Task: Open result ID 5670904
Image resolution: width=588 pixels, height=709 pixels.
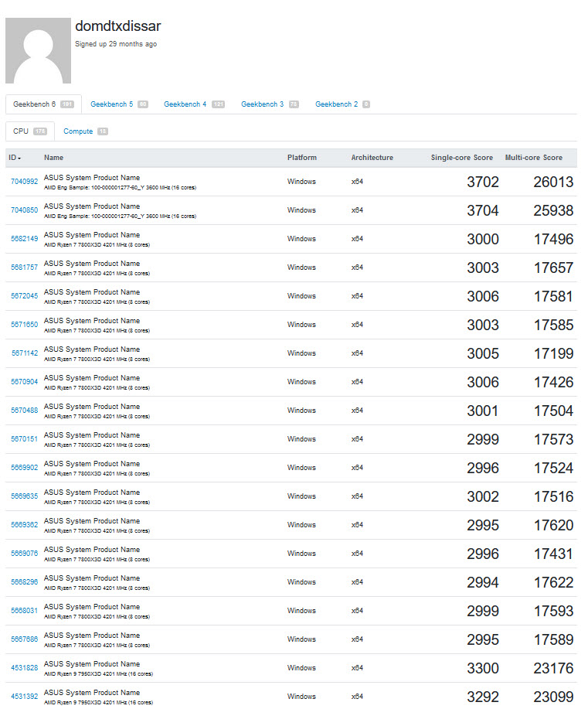Action: 25,382
